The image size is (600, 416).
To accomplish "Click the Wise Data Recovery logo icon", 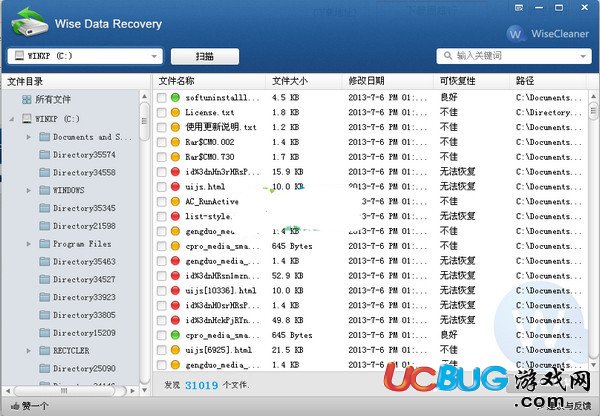I will point(29,22).
